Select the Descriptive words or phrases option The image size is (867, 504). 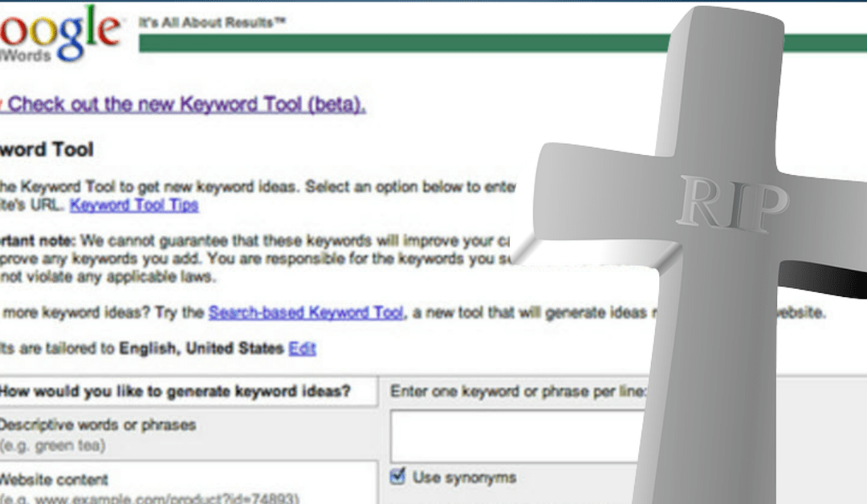[98, 425]
